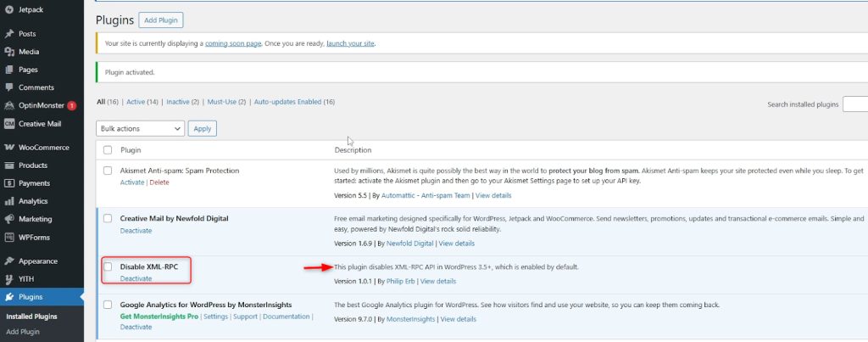
Task: Click the Media icon in sidebar
Action: click(x=8, y=52)
